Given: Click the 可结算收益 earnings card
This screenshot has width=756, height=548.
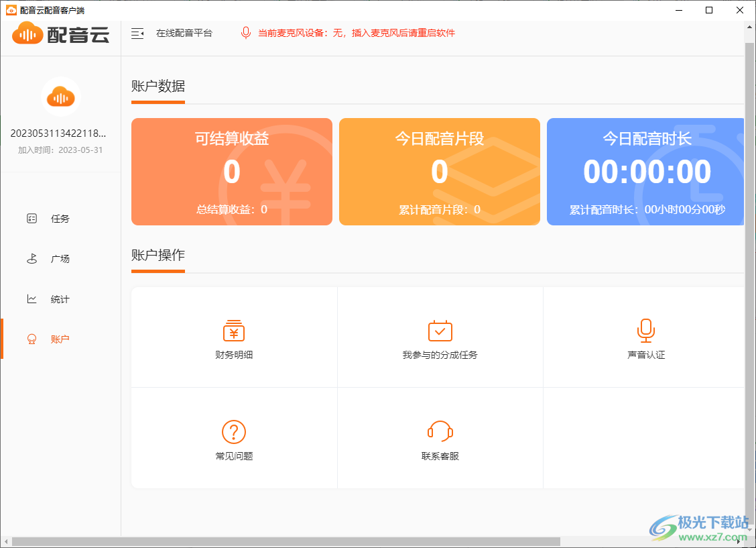Looking at the screenshot, I should [x=231, y=171].
